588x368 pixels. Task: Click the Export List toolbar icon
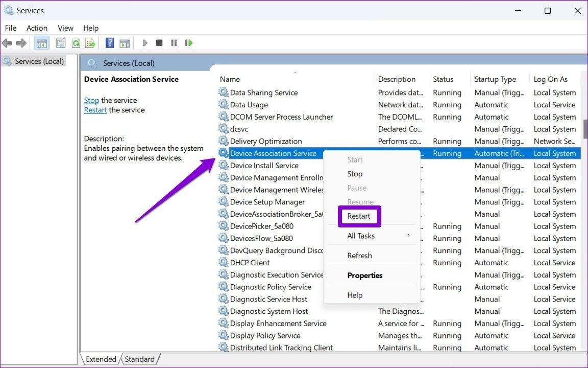coord(90,43)
